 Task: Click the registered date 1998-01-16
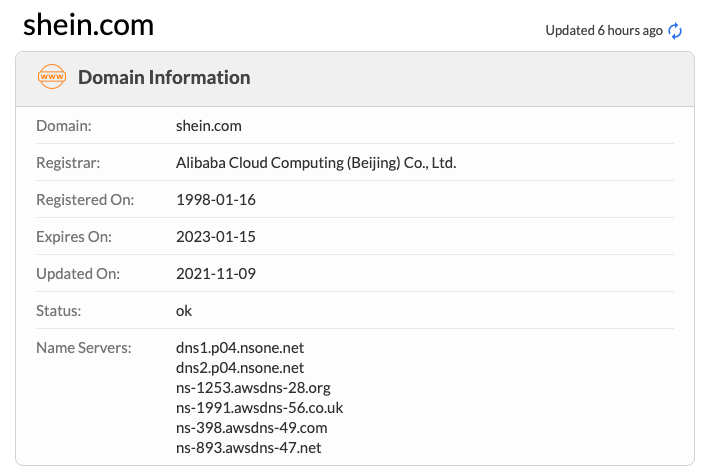click(216, 199)
